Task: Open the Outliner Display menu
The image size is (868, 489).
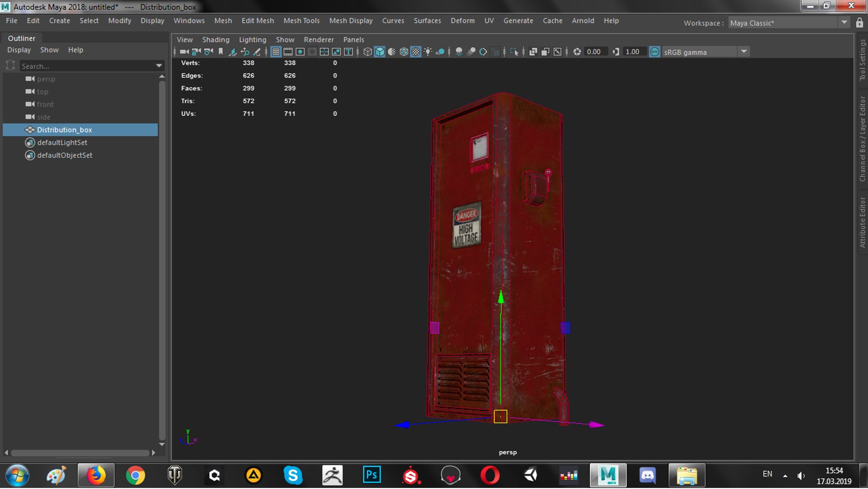Action: [x=19, y=50]
